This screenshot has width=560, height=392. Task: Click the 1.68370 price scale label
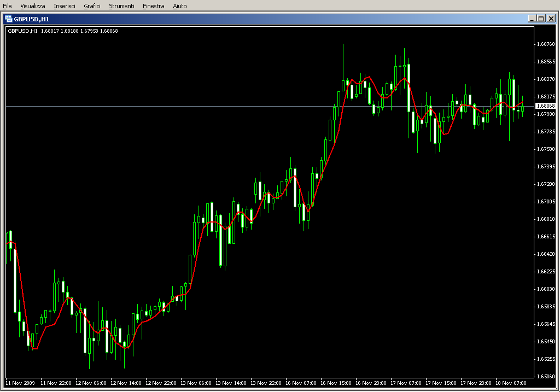pyautogui.click(x=546, y=79)
